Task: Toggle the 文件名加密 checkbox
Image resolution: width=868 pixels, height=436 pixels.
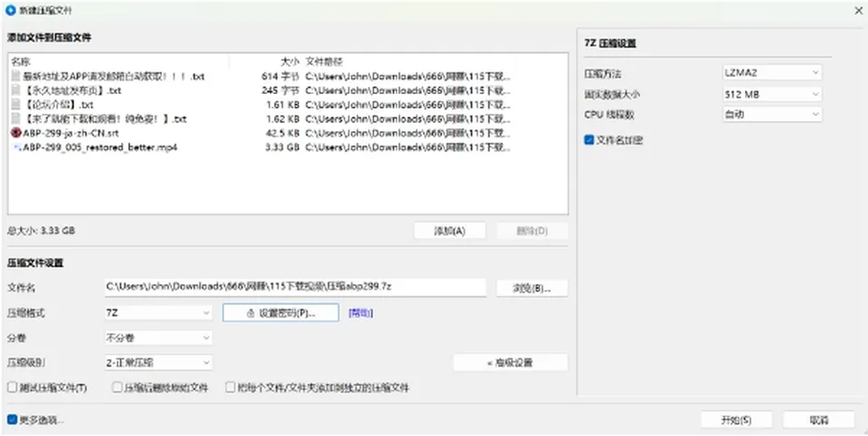Action: pos(589,140)
